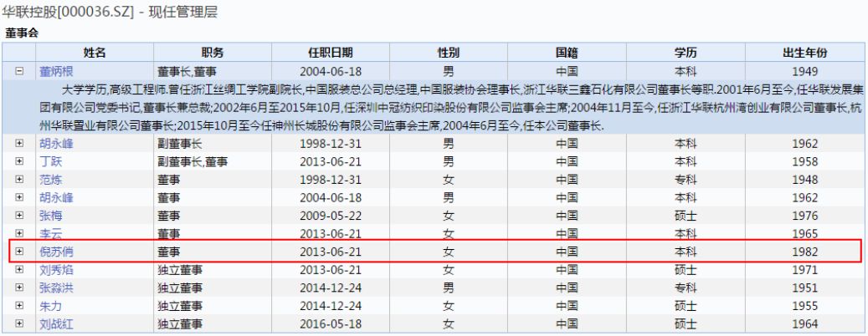
Task: Select birth year 1948 cell
Action: pyautogui.click(x=804, y=180)
